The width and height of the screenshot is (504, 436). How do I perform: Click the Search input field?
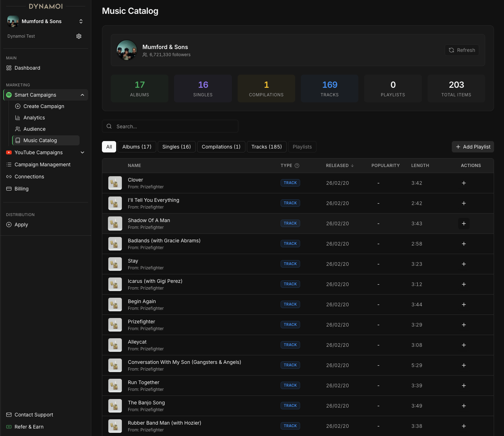(170, 127)
